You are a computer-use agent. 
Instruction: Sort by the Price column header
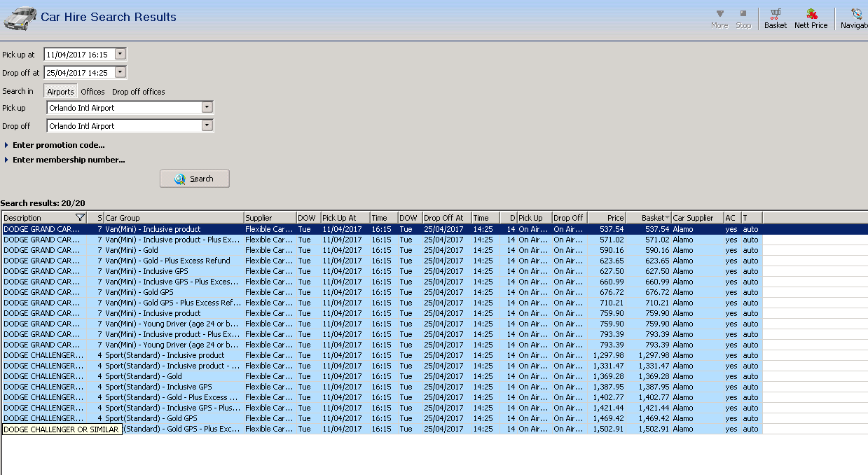606,218
